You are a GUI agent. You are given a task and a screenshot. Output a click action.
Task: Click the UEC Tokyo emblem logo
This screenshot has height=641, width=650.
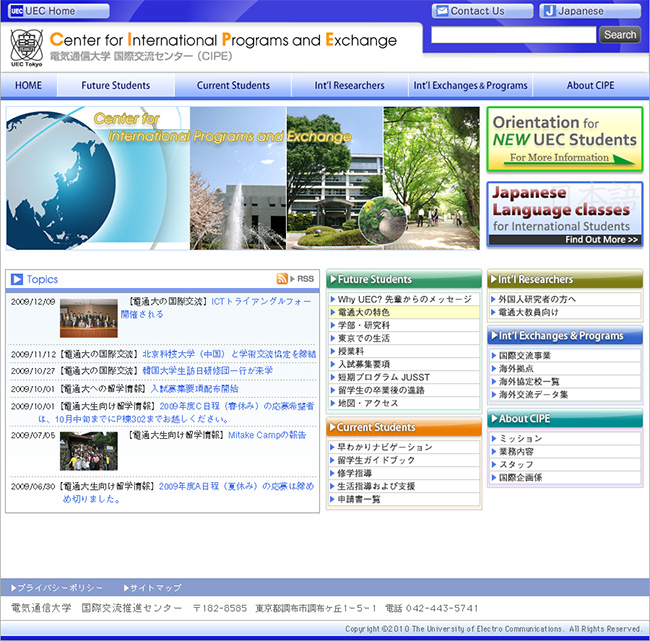pyautogui.click(x=27, y=48)
